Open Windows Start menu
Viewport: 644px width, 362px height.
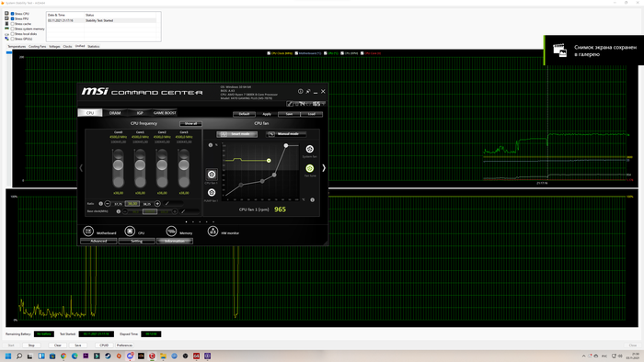coord(7,356)
